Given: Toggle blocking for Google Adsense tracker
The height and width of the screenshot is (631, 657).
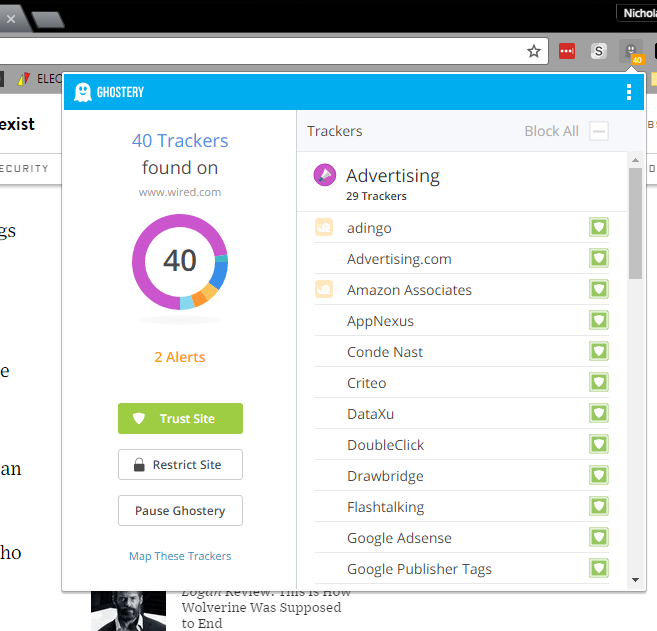Looking at the screenshot, I should tap(599, 538).
